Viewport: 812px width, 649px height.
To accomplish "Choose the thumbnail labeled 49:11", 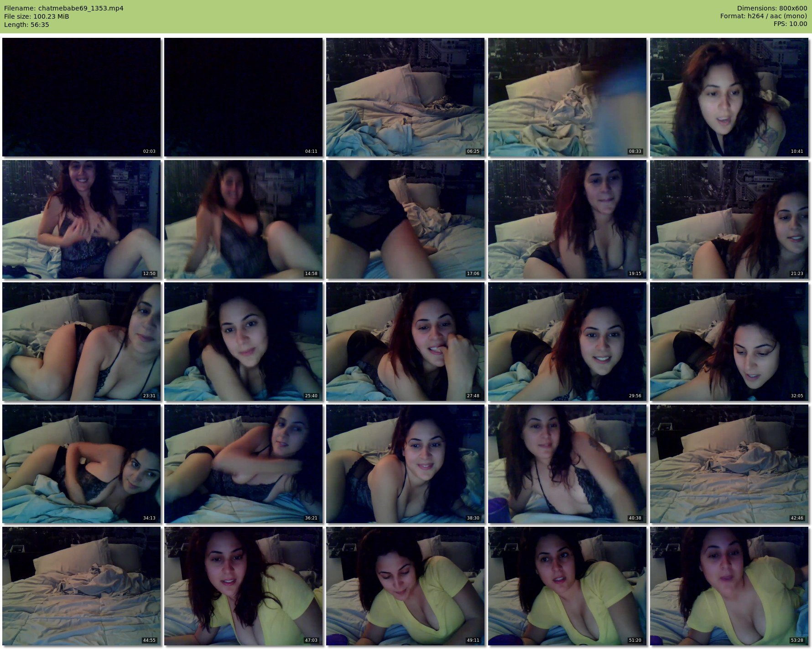I will coord(405,586).
